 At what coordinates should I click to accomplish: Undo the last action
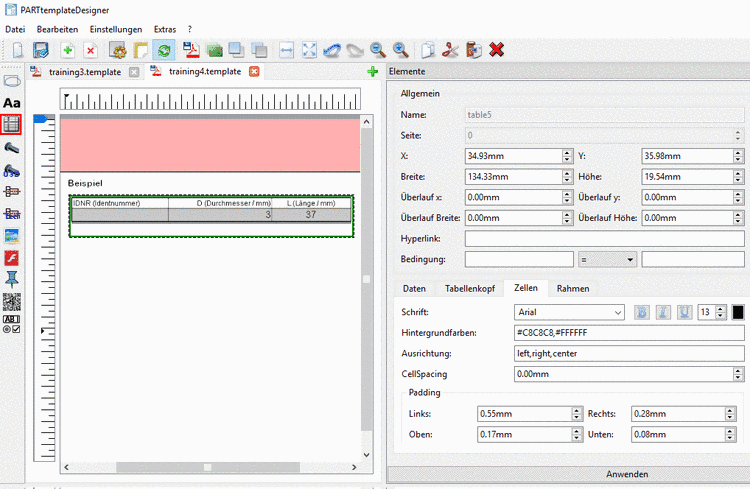click(332, 50)
